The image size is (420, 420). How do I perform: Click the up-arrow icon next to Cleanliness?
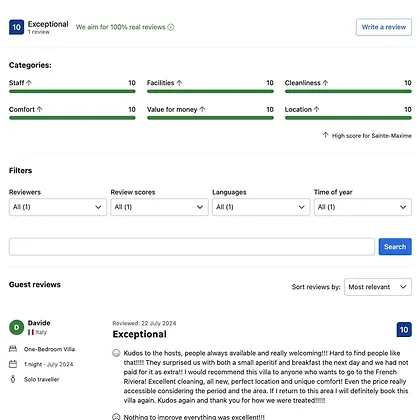click(x=325, y=83)
